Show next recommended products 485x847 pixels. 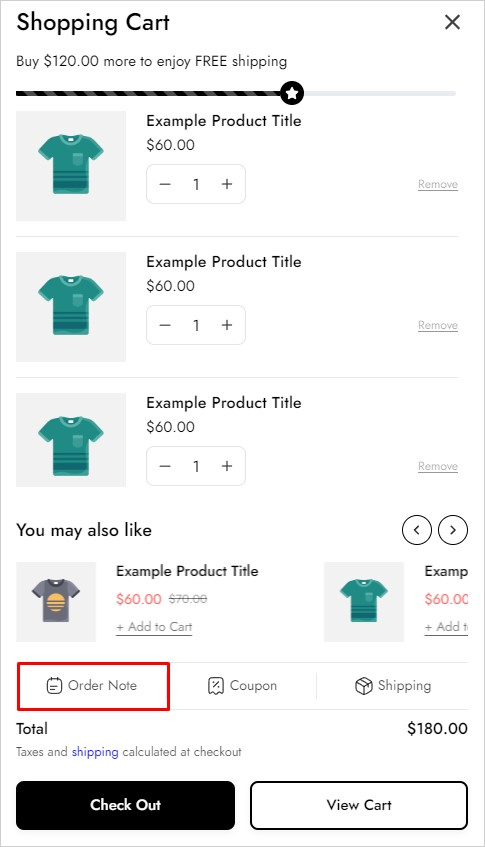click(x=453, y=530)
